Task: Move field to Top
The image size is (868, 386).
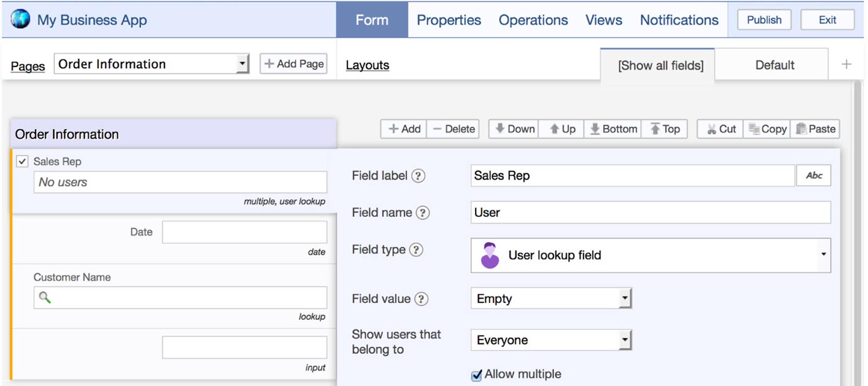Action: [665, 129]
